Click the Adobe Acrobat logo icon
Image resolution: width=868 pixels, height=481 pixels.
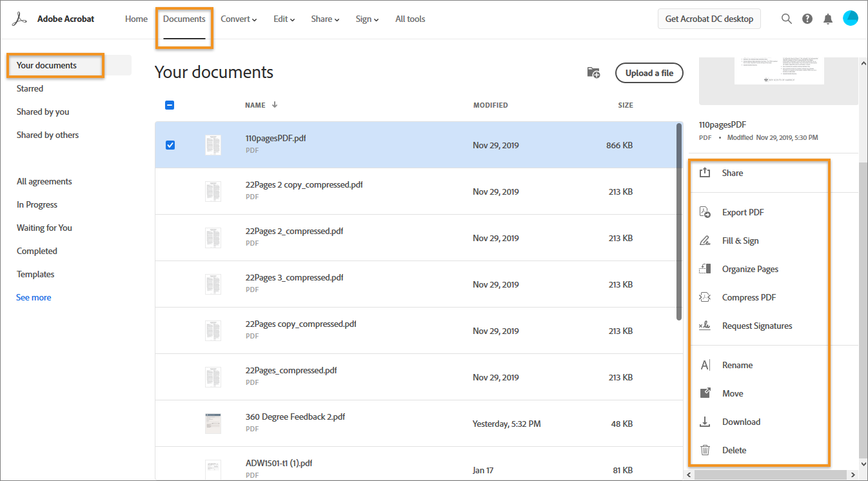click(x=19, y=19)
